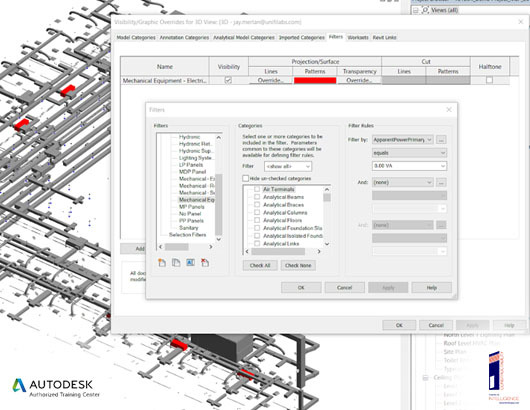Click Cancel in the Filters dialog
This screenshot has height=410, width=530.
(x=344, y=288)
